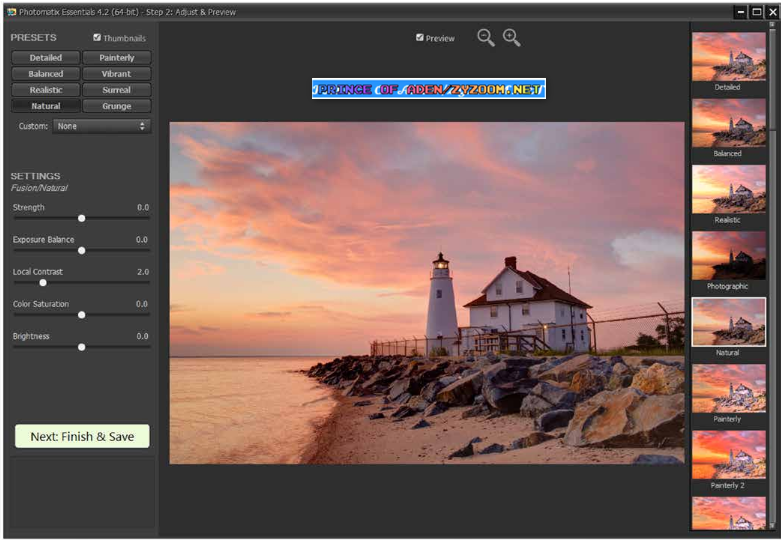This screenshot has width=781, height=540.
Task: Click the Strength slider handle
Action: tap(82, 218)
